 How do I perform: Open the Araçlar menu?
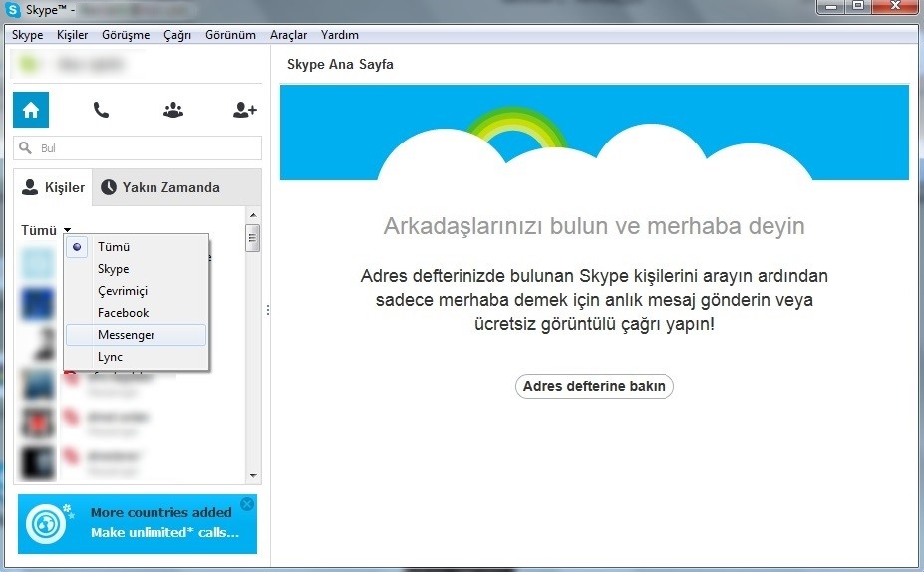(x=289, y=35)
